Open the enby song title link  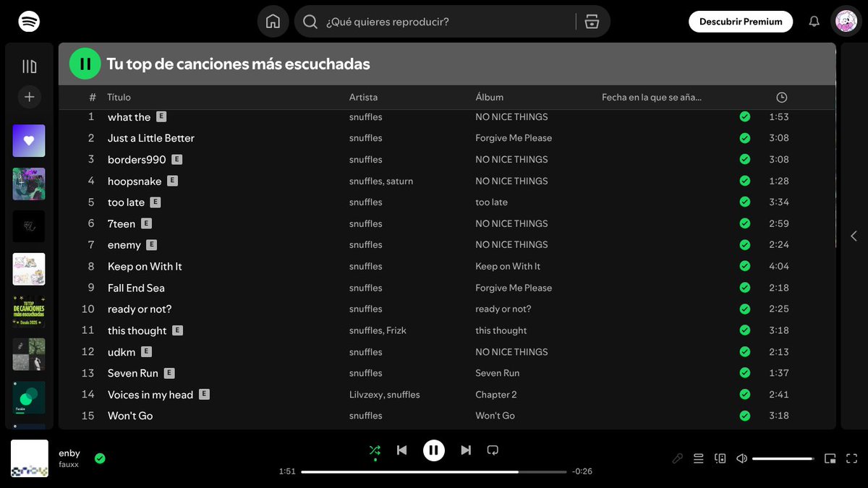coord(69,453)
